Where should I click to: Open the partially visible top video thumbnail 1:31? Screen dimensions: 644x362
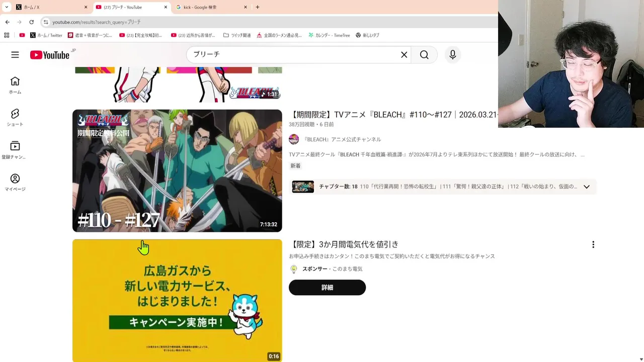click(177, 84)
